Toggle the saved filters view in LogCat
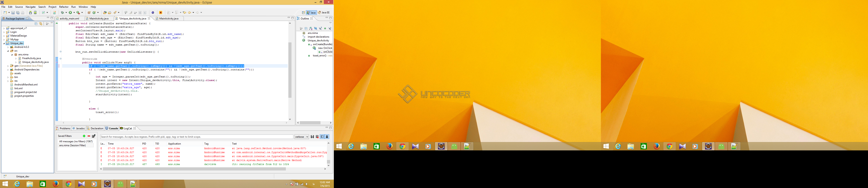This screenshot has height=188, width=868. (x=322, y=137)
